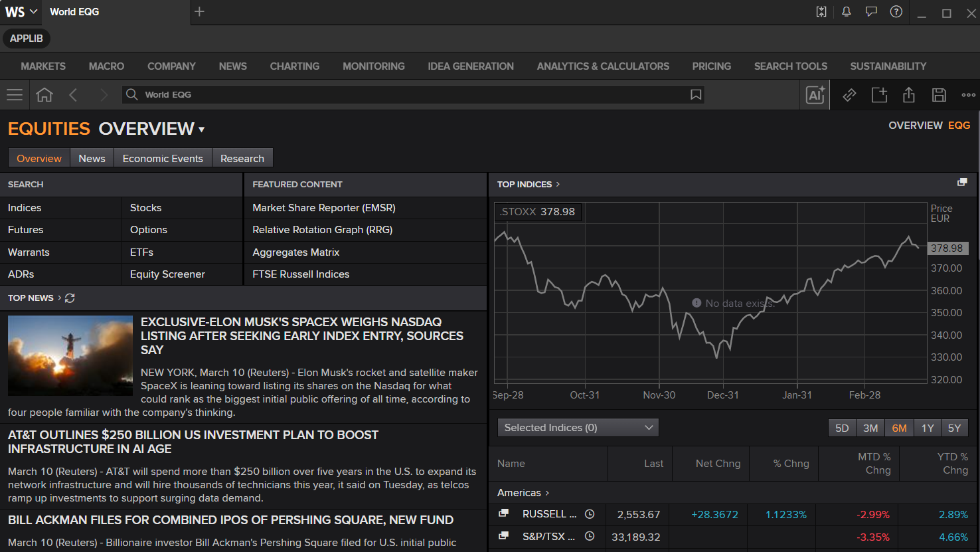Expand the Americas region link
This screenshot has height=552, width=980.
click(x=523, y=493)
